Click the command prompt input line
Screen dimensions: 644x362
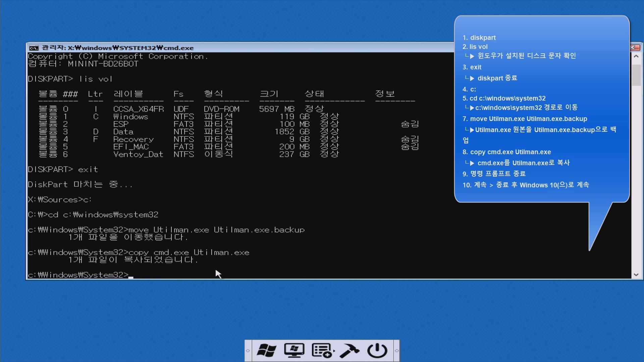131,275
